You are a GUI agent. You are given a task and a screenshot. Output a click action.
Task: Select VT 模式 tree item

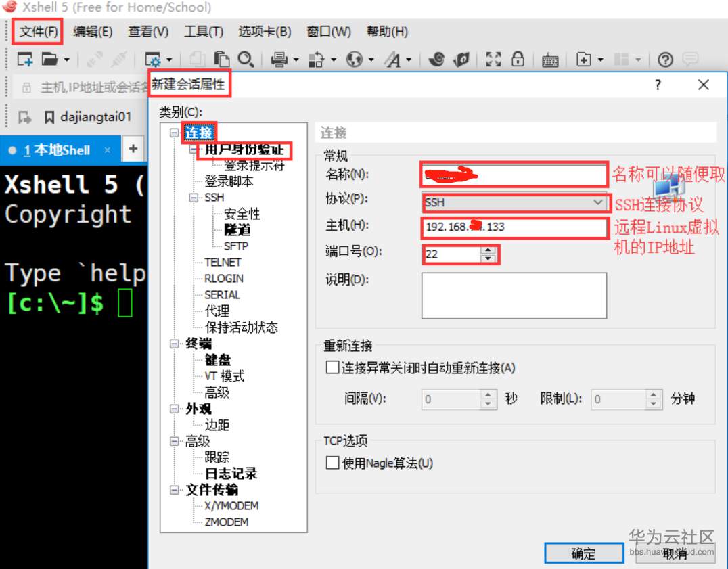(224, 376)
